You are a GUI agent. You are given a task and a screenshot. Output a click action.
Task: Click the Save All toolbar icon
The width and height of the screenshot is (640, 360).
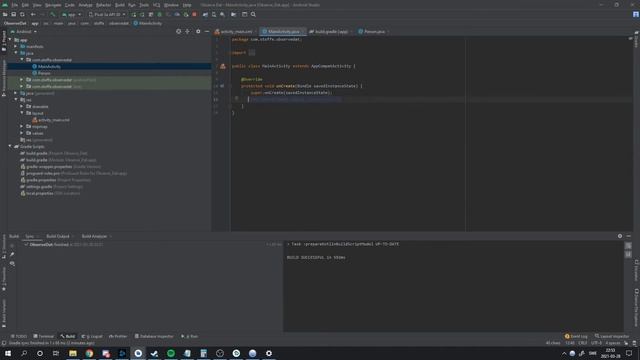(x=13, y=14)
